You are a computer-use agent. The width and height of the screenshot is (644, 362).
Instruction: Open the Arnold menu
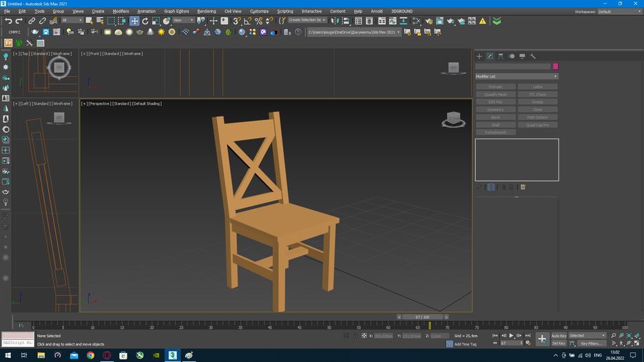(x=377, y=12)
